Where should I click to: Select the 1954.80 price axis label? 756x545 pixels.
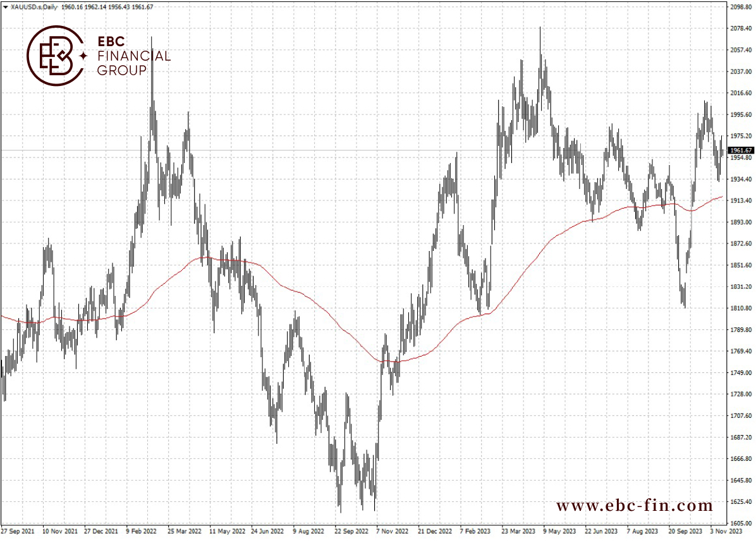(741, 157)
